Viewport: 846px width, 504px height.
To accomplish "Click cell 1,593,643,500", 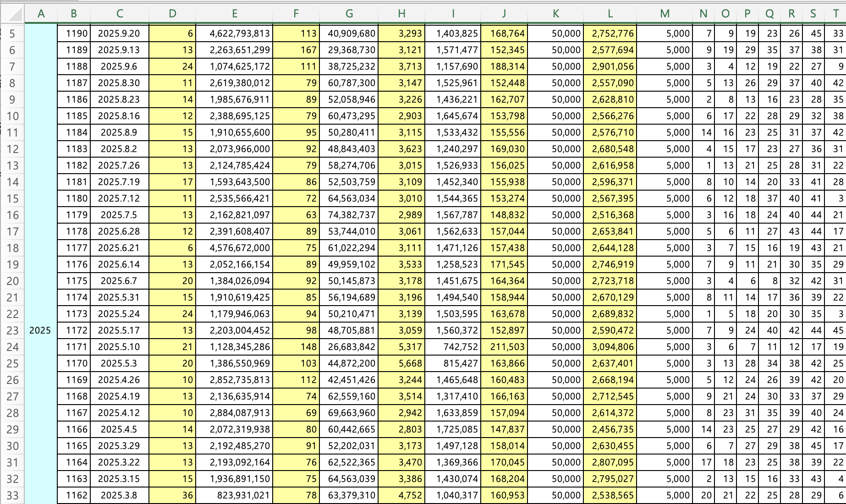I will coord(234,182).
